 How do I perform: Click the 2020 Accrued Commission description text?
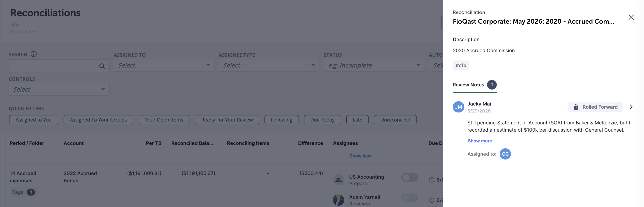(x=484, y=50)
